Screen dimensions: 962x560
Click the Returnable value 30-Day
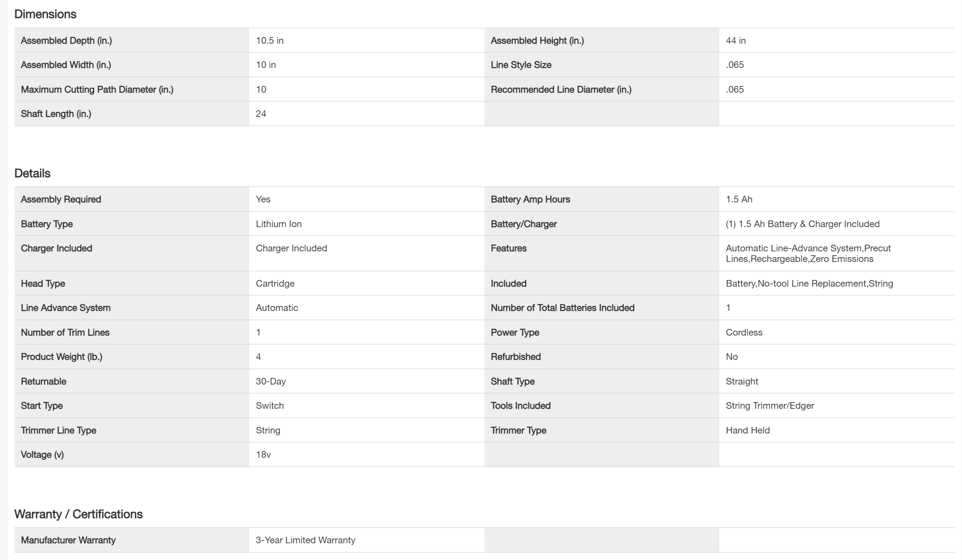pos(271,381)
